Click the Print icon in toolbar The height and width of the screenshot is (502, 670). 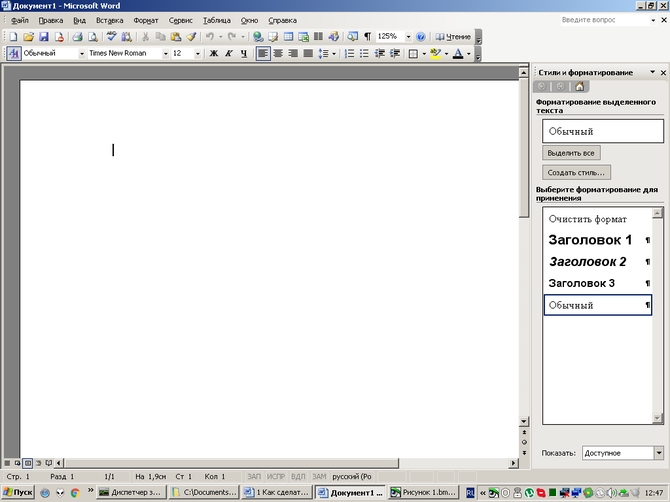[x=77, y=36]
